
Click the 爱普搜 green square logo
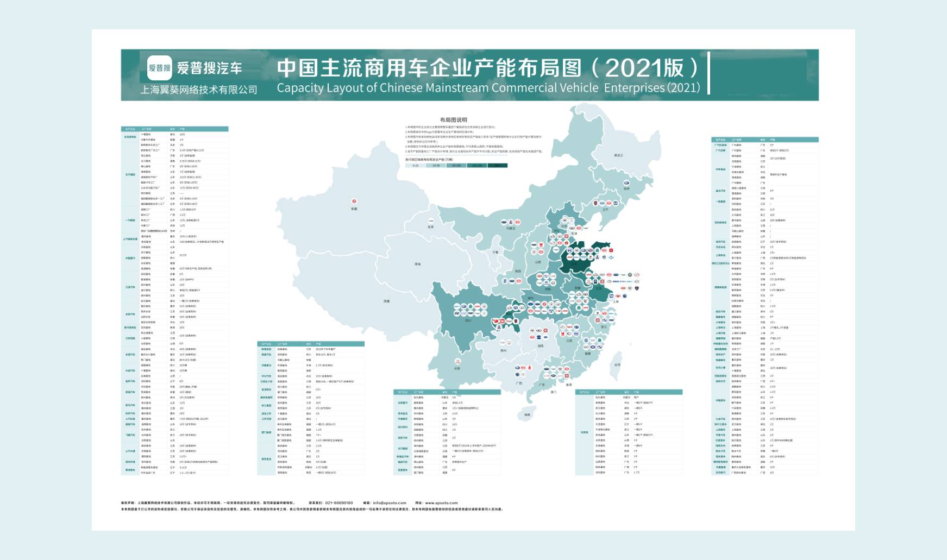[159, 68]
